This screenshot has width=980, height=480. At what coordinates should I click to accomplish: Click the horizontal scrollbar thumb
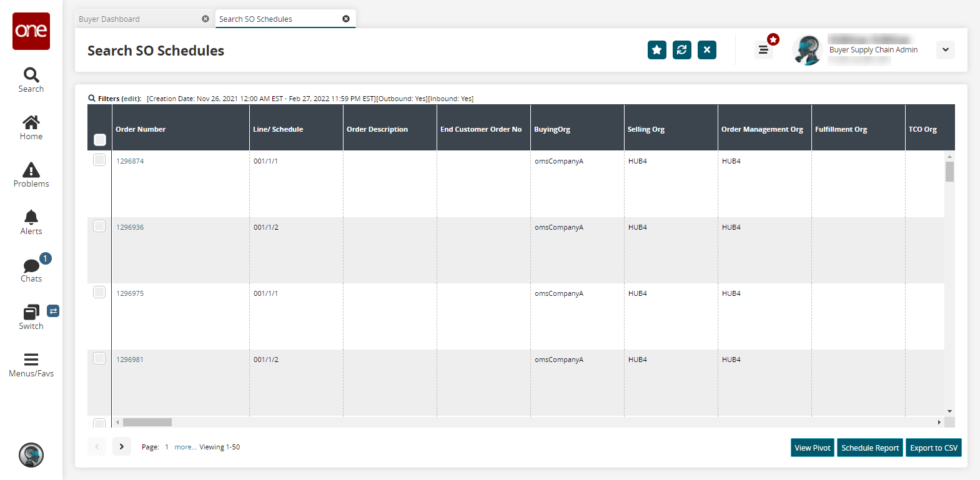(147, 423)
